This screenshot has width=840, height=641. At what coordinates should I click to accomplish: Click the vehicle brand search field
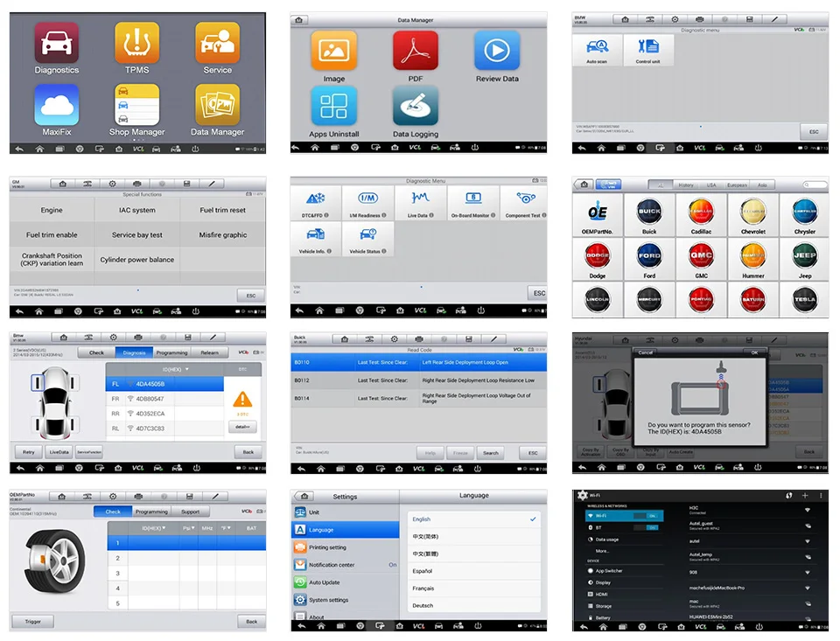[815, 185]
